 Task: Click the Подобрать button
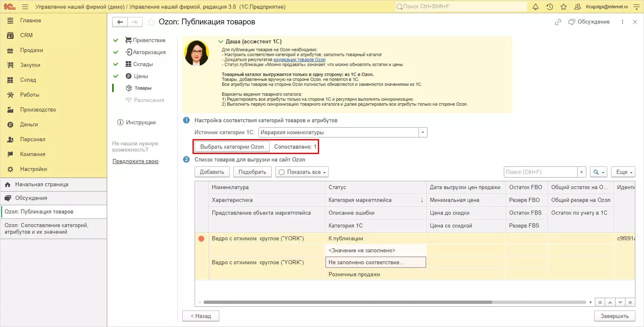click(x=252, y=172)
